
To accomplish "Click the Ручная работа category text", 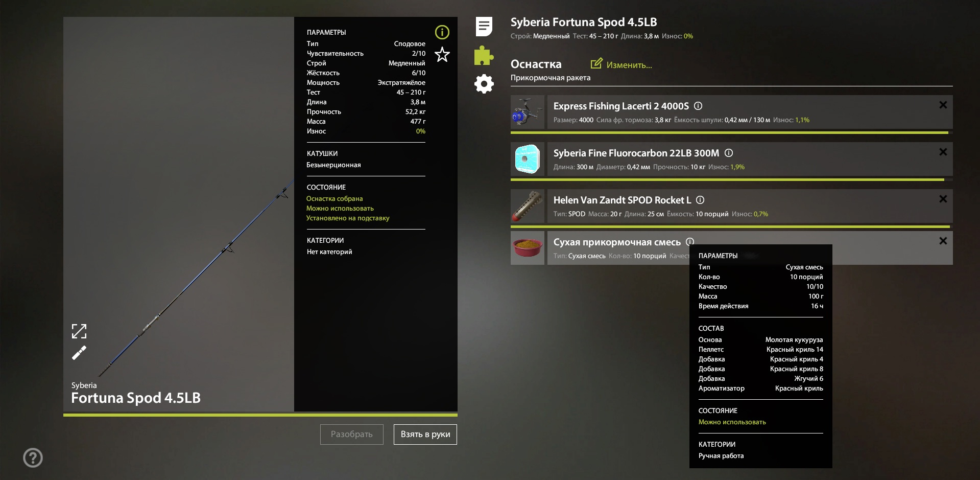I will (721, 456).
